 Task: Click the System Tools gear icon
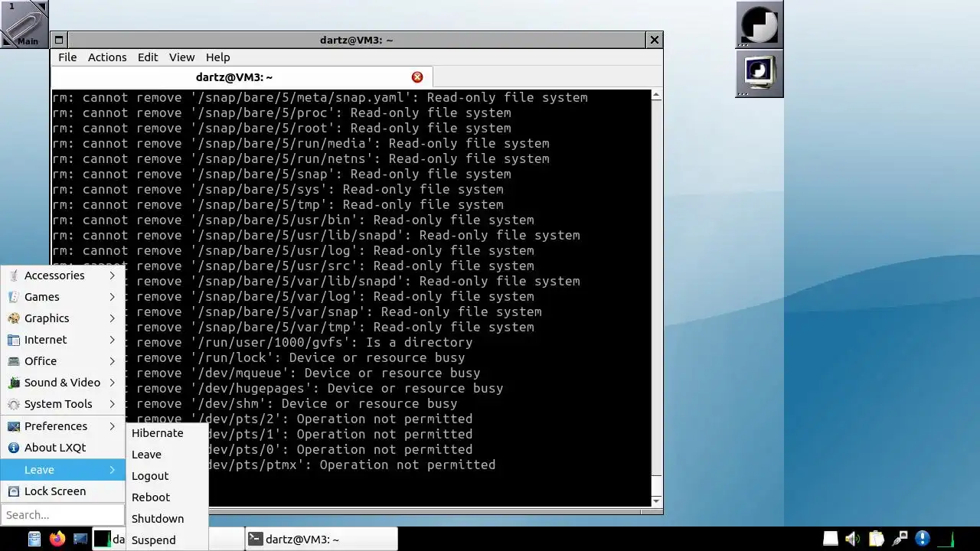click(x=14, y=404)
